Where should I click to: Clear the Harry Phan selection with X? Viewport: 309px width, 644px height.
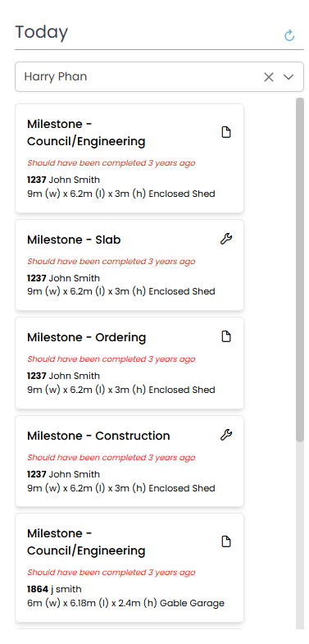point(268,77)
